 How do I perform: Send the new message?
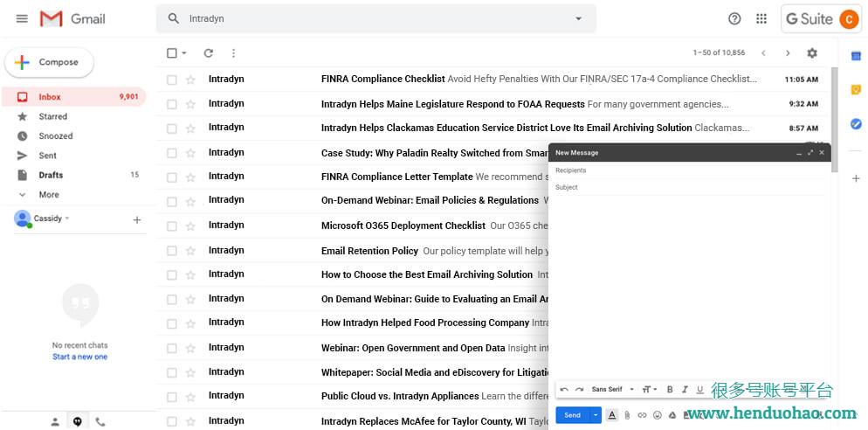572,415
